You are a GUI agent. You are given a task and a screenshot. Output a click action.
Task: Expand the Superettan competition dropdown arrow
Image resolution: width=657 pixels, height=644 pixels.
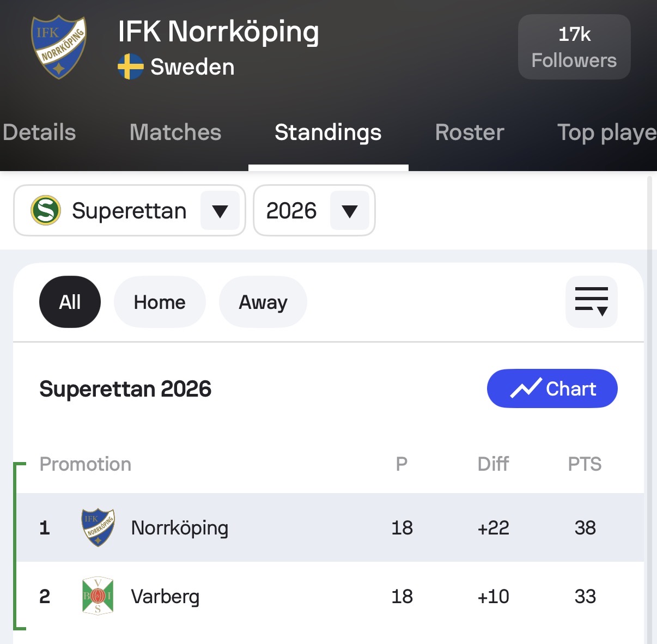[x=220, y=210]
